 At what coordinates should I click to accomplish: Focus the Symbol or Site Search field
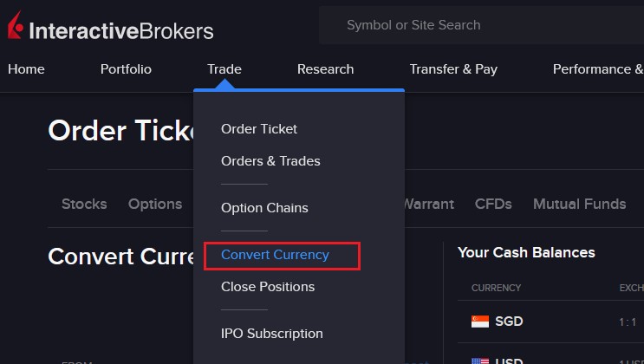[481, 25]
